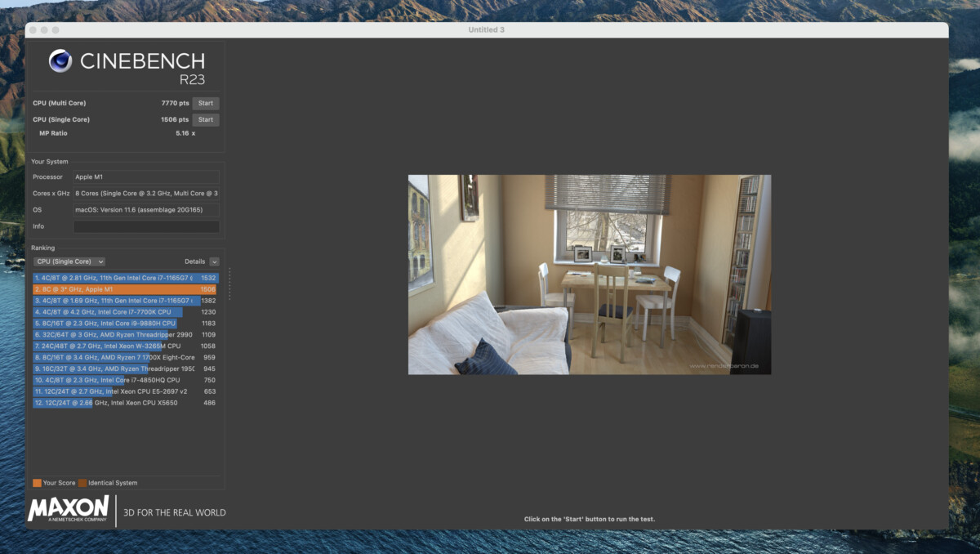980x554 pixels.
Task: Click the zoom (green) window button
Action: [x=56, y=30]
